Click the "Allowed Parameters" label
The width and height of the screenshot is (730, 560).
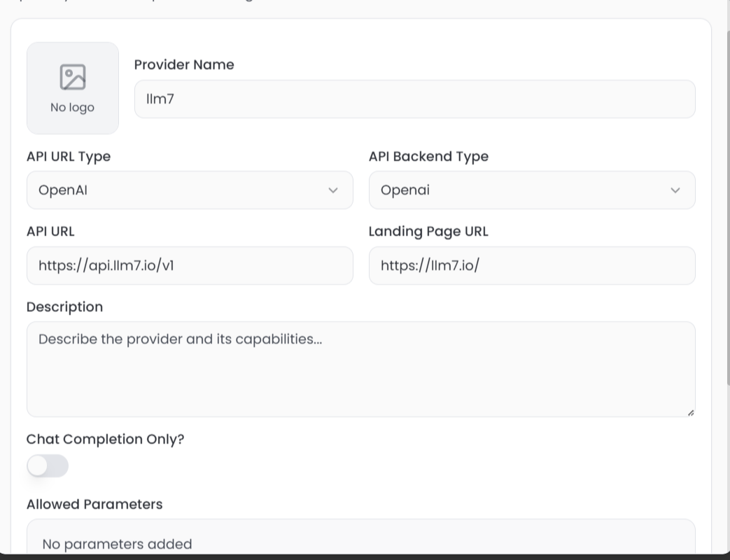(94, 504)
